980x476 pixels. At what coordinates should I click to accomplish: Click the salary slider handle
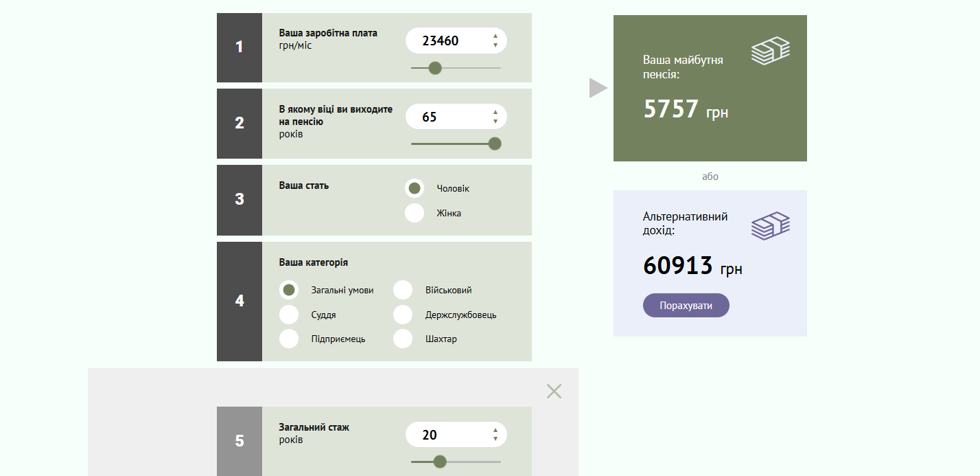tap(434, 68)
